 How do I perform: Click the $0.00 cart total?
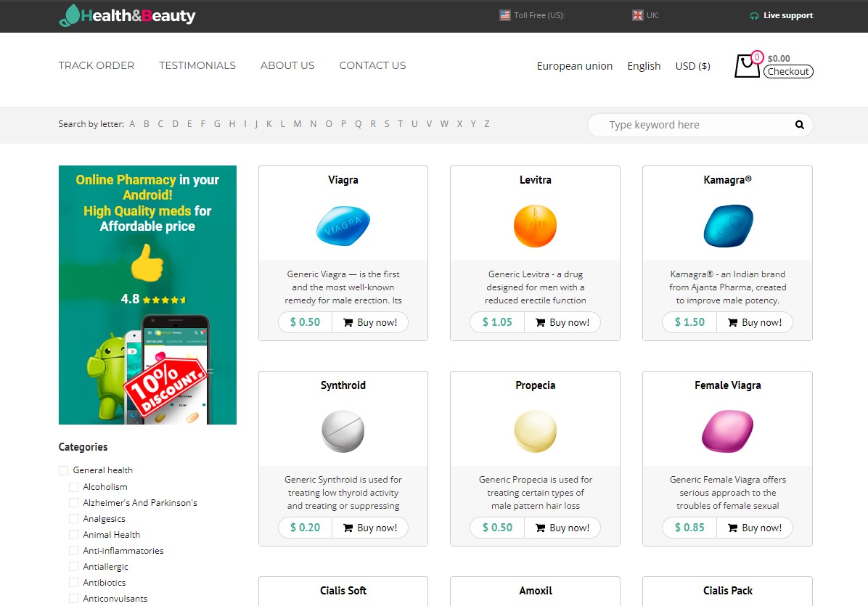779,58
